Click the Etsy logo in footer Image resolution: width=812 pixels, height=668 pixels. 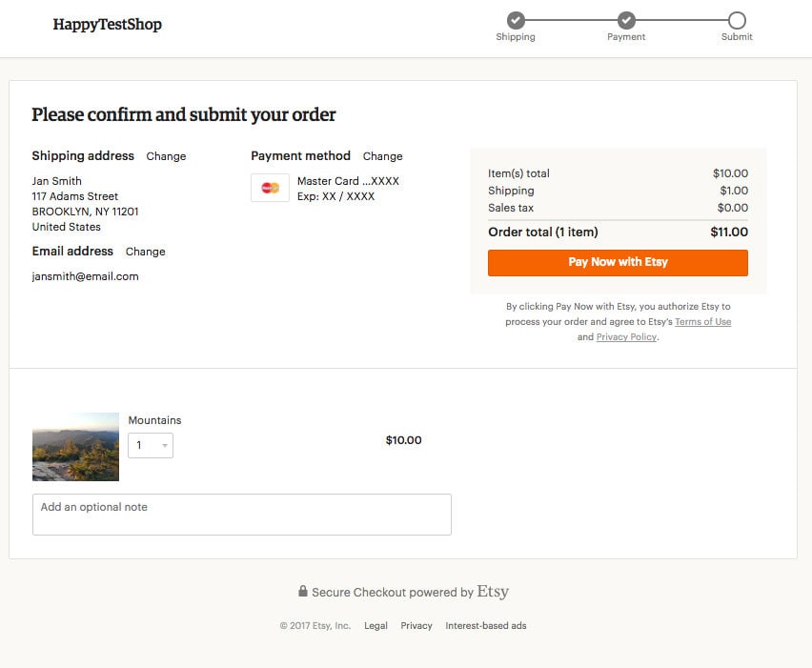point(493,592)
